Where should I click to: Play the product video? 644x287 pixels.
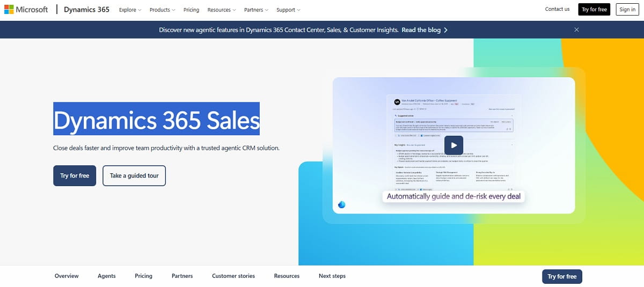point(454,145)
